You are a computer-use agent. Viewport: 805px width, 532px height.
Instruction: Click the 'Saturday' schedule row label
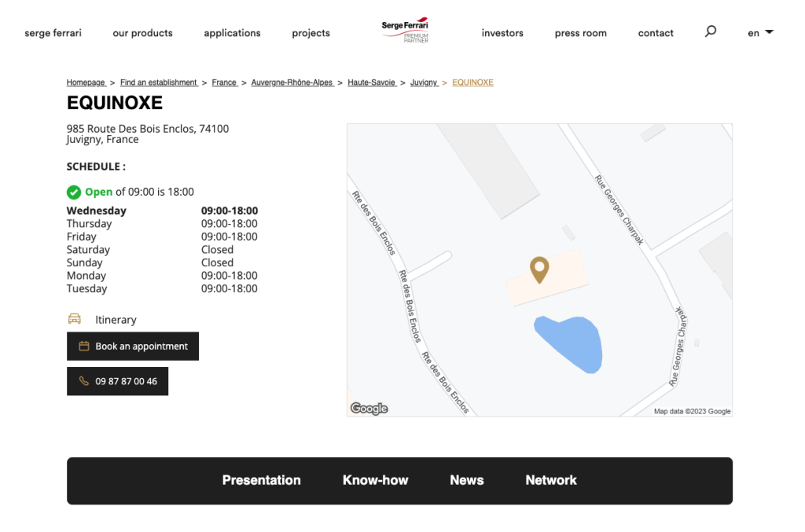[88, 249]
